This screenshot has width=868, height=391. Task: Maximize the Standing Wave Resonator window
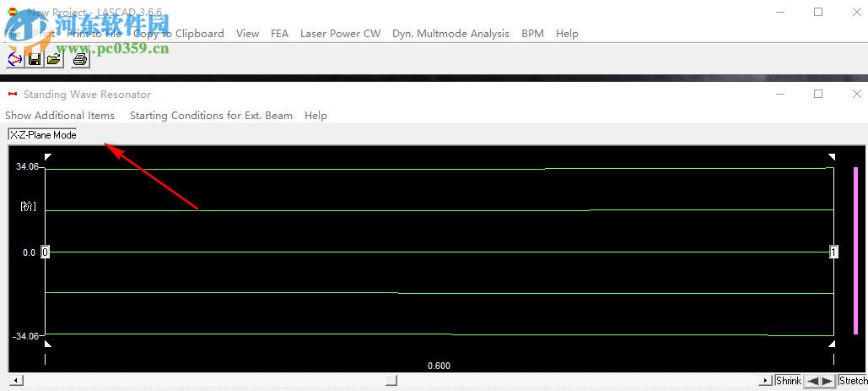(x=818, y=94)
